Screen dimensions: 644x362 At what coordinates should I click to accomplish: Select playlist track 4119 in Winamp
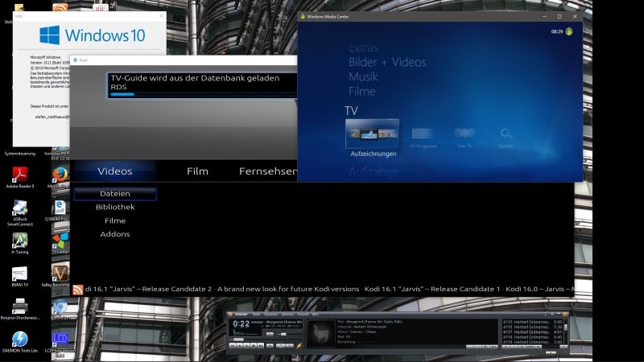pyautogui.click(x=533, y=342)
